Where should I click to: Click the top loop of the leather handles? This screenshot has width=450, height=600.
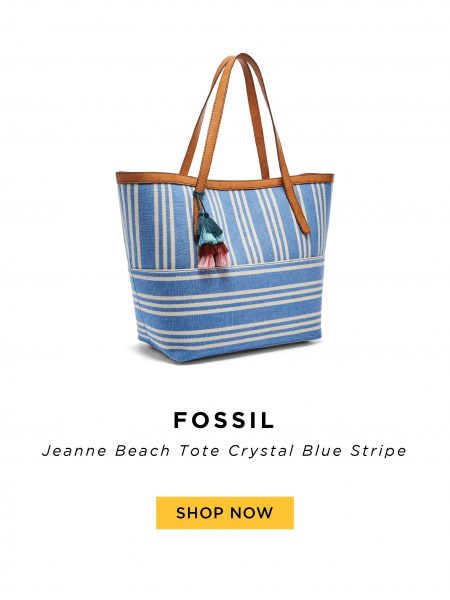click(239, 60)
